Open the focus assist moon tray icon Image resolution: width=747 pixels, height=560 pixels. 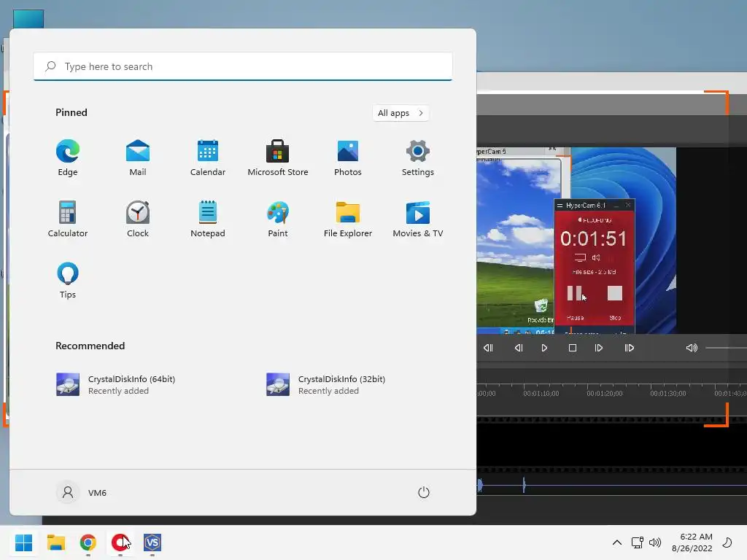(727, 542)
